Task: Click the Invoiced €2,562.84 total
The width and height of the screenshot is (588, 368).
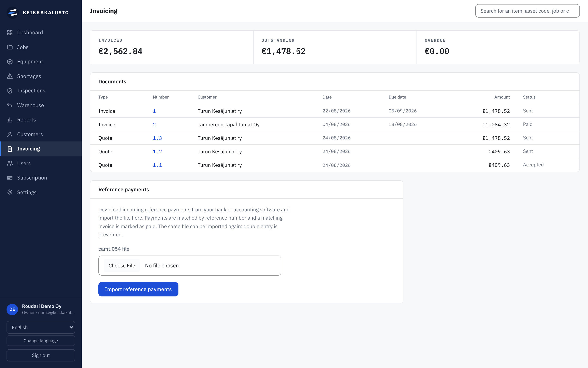Action: click(x=120, y=51)
